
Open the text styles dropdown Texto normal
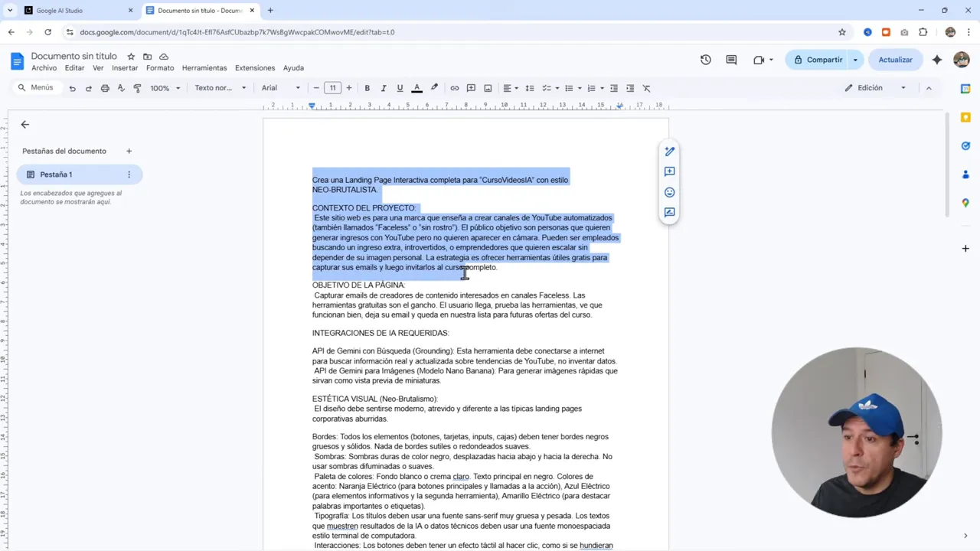click(x=220, y=87)
